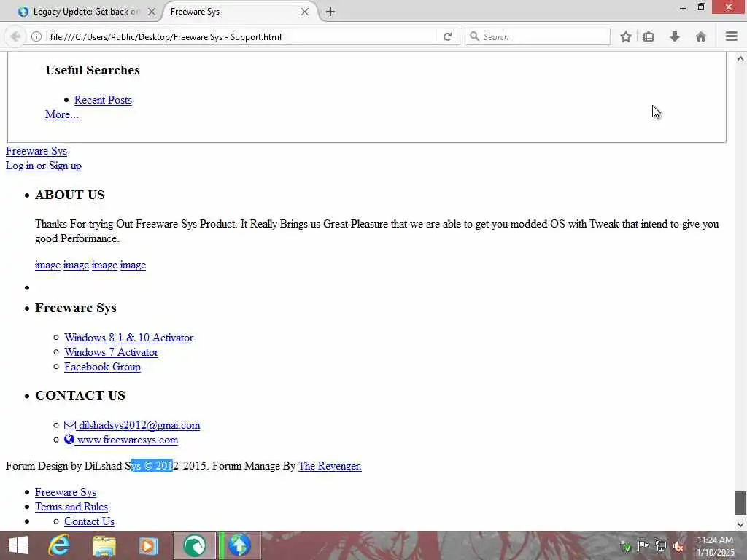
Task: Click in the address bar URL field
Action: coord(241,36)
